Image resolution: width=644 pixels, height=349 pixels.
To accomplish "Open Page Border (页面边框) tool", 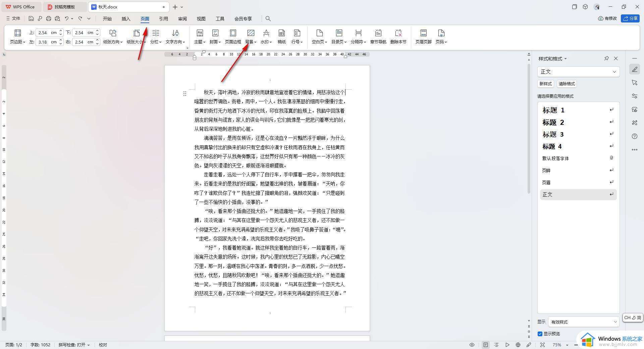I will (233, 37).
